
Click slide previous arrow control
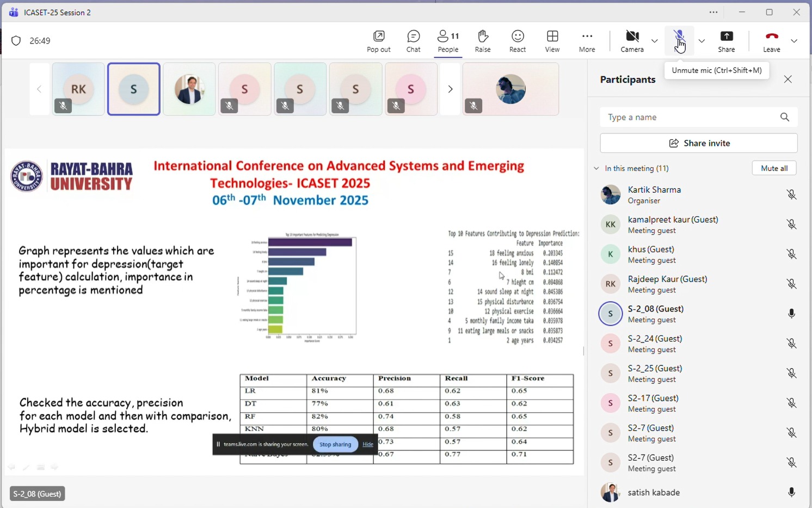(x=11, y=467)
